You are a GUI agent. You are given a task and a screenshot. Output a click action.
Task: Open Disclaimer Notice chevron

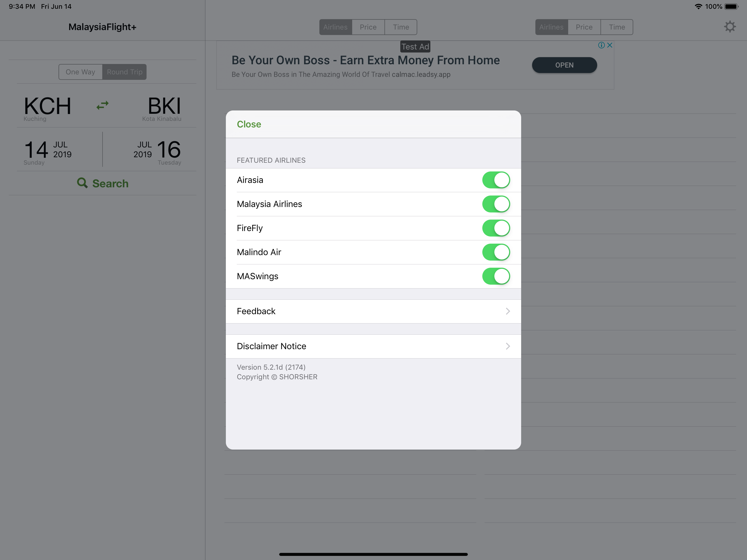coord(507,346)
